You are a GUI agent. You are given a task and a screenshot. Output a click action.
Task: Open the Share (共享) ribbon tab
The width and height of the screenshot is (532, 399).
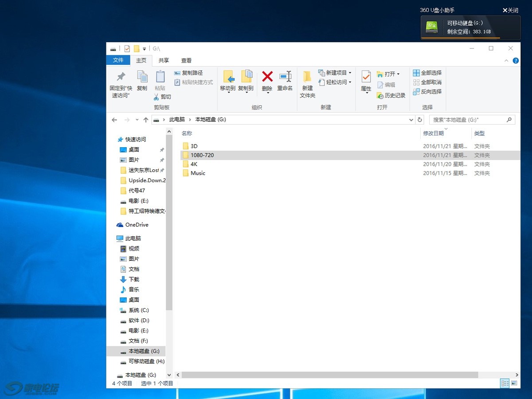coord(164,61)
